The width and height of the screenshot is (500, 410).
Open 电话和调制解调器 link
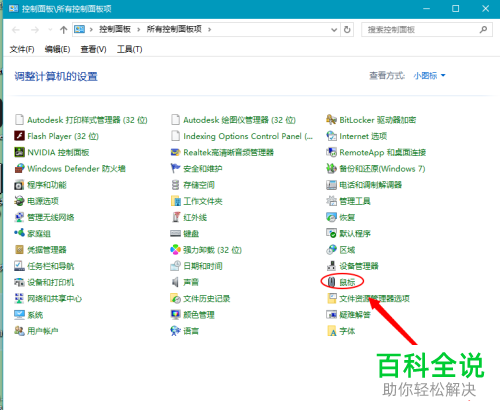click(371, 185)
